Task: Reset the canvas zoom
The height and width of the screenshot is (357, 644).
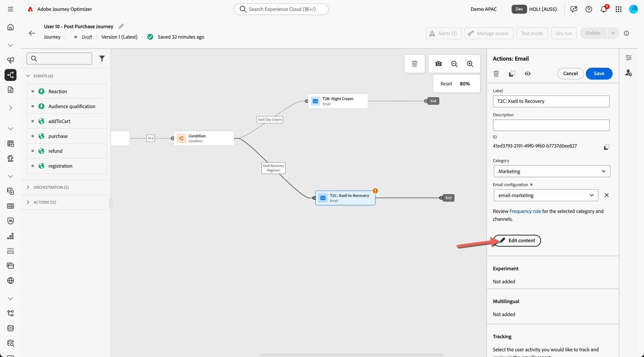Action: coord(446,84)
